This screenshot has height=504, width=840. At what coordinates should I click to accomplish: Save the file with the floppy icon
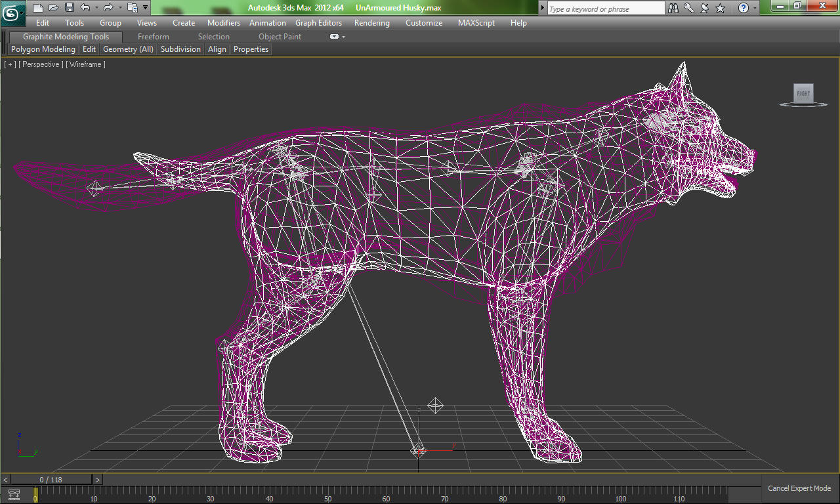[x=69, y=8]
